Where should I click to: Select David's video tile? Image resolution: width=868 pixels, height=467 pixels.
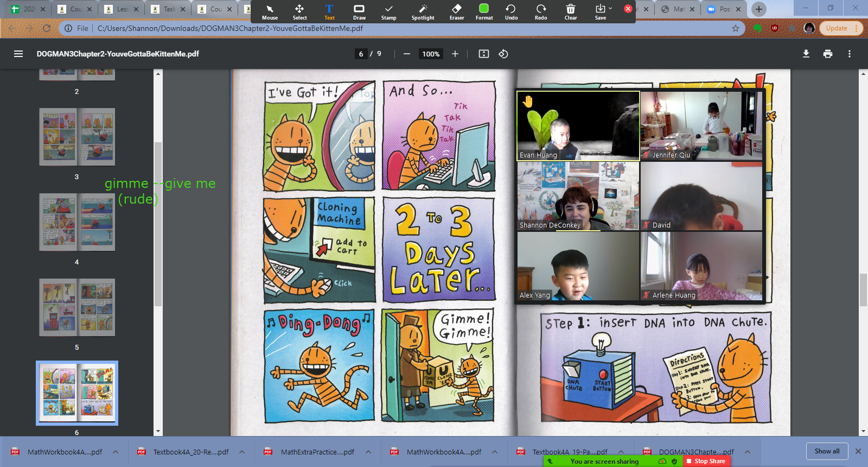tap(701, 196)
